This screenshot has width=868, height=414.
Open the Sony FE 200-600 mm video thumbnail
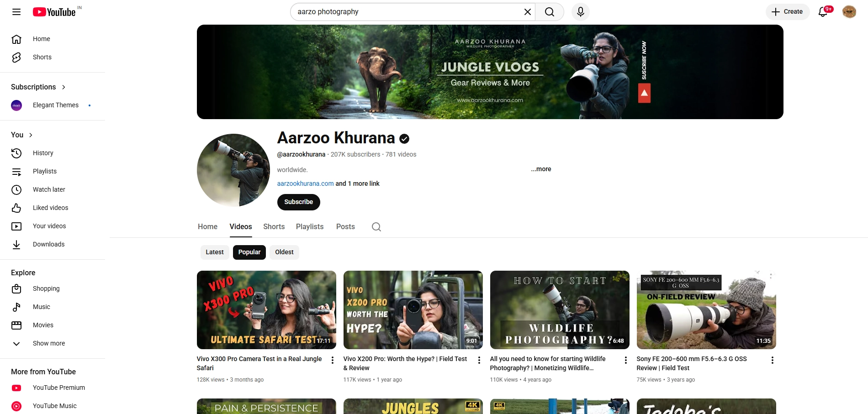[x=706, y=310]
